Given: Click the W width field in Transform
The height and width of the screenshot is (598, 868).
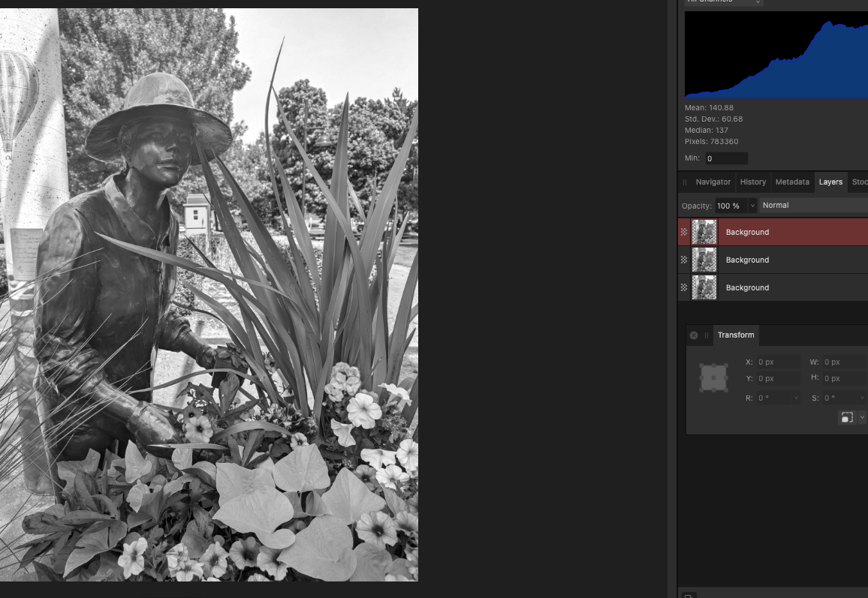Looking at the screenshot, I should coord(844,362).
